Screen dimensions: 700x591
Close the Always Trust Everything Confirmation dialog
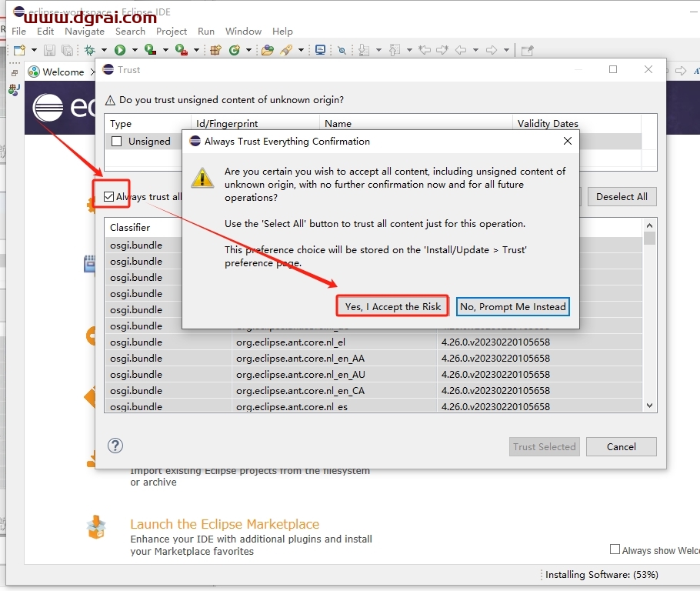pos(568,141)
